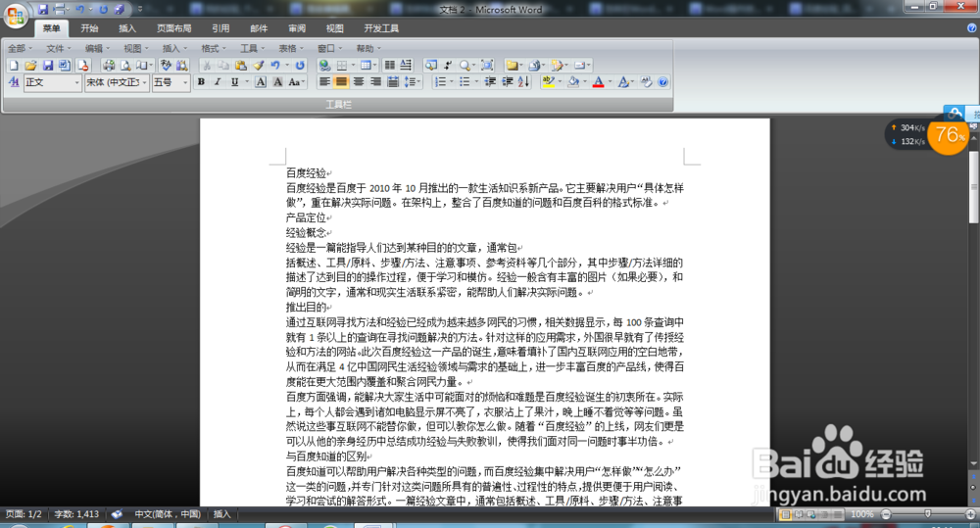Screen dimensions: 980x528
Task: Click the text highlight color yellow swatch
Action: (548, 82)
